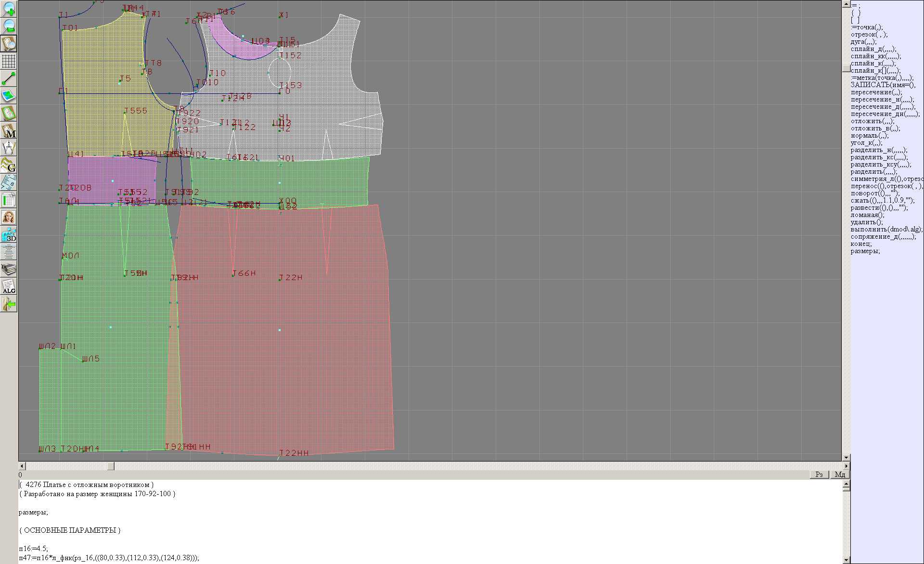924x564 pixels.
Task: Click the Мд button
Action: 839,474
